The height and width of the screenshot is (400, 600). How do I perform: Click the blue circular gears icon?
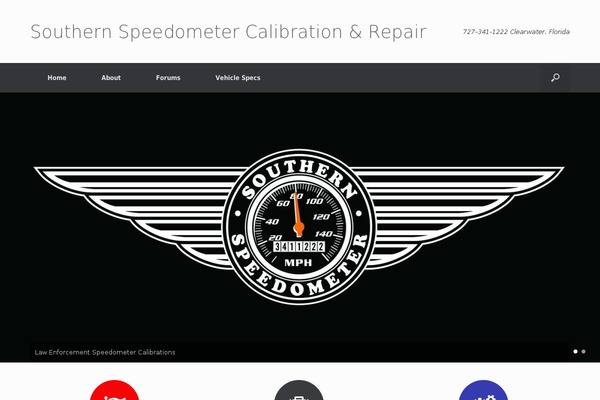[x=483, y=390]
